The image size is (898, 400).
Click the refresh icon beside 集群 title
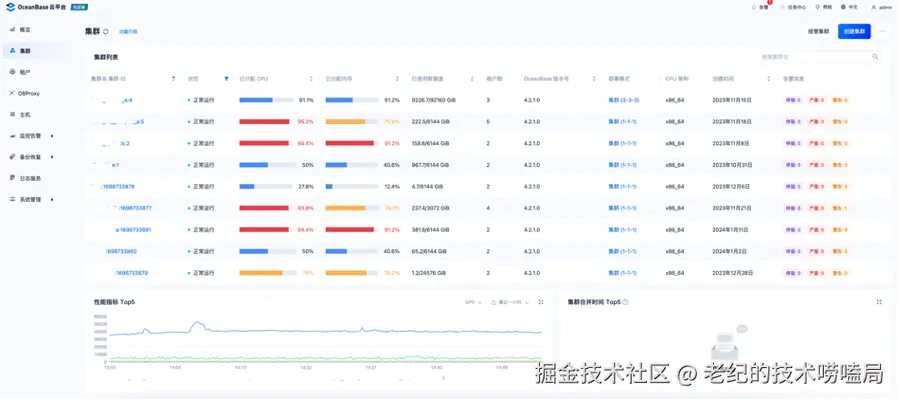point(106,32)
